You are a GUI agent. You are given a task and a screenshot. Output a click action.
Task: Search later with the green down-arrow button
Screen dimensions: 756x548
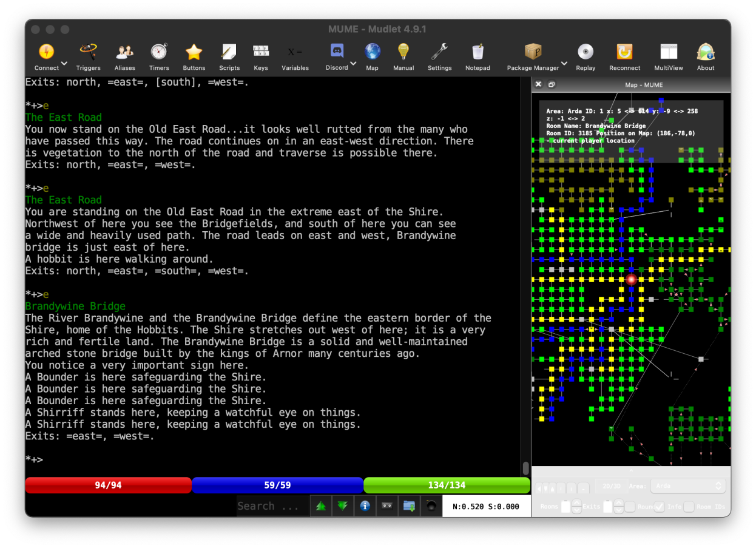coord(343,506)
